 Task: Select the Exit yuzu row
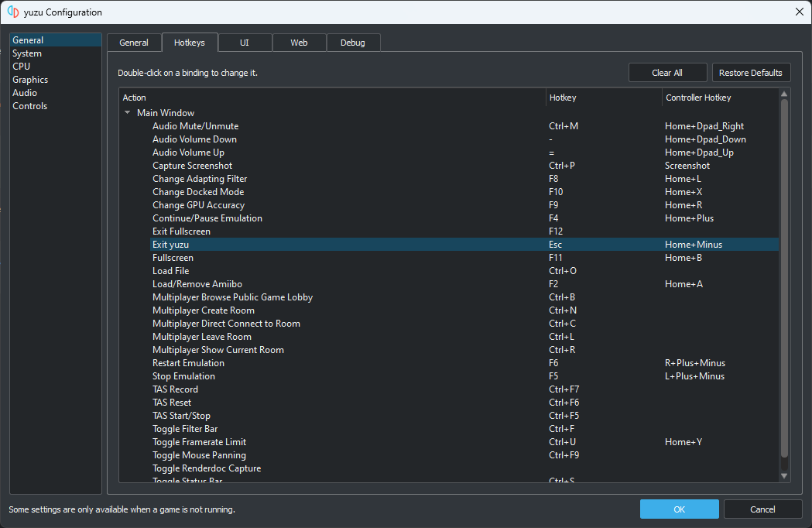(464, 245)
